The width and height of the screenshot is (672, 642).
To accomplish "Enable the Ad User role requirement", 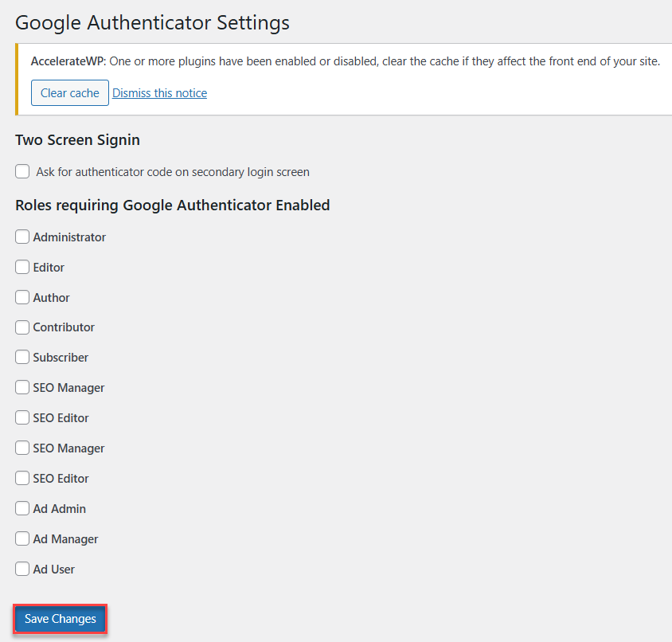I will click(x=21, y=569).
